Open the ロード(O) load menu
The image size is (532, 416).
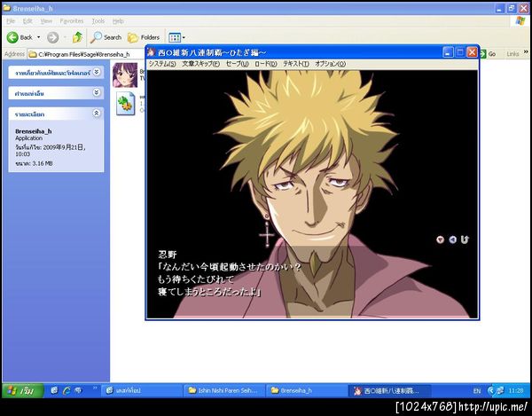[x=266, y=64]
